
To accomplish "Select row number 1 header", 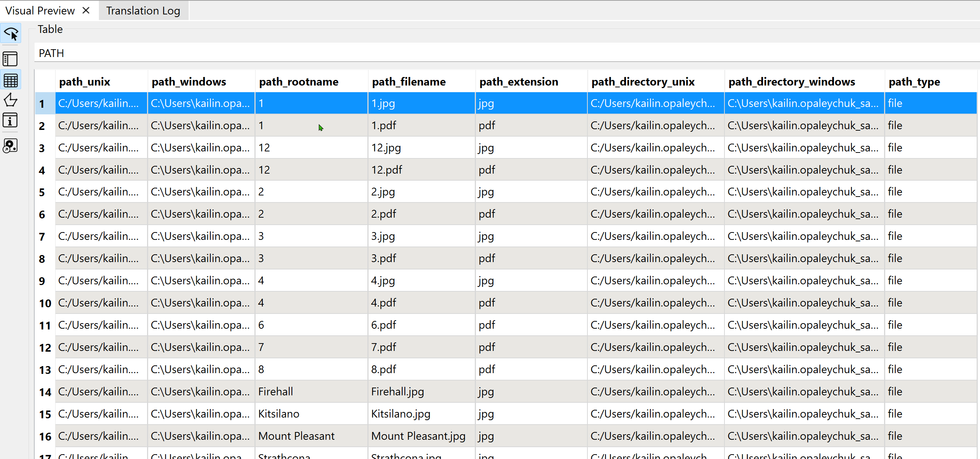I will [45, 103].
